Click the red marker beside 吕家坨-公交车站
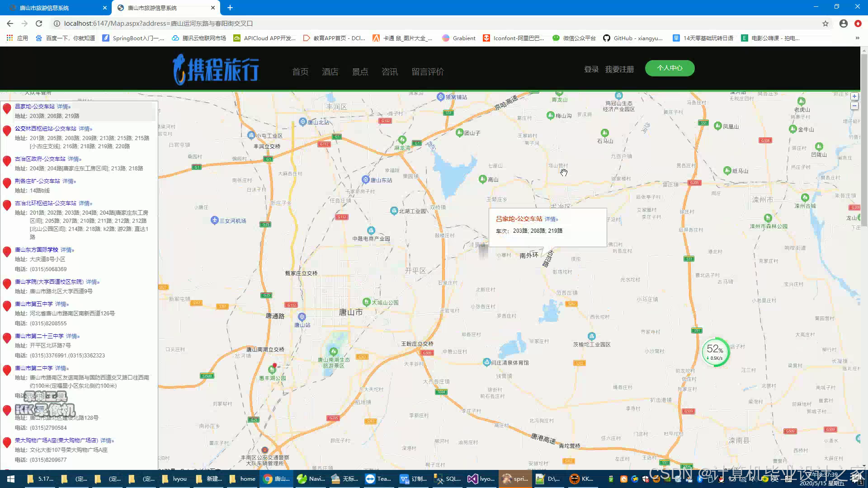 [7, 108]
